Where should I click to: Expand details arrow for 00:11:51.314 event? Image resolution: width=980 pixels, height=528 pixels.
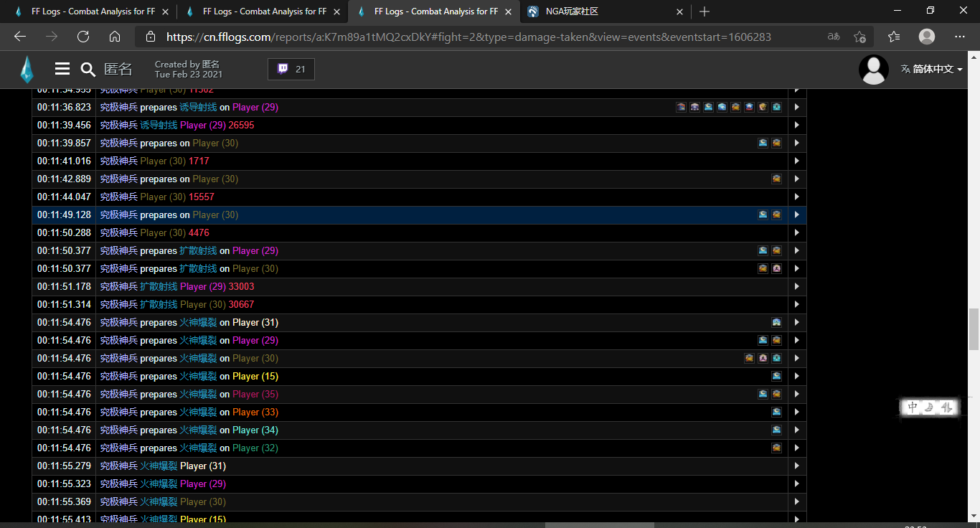pos(796,305)
